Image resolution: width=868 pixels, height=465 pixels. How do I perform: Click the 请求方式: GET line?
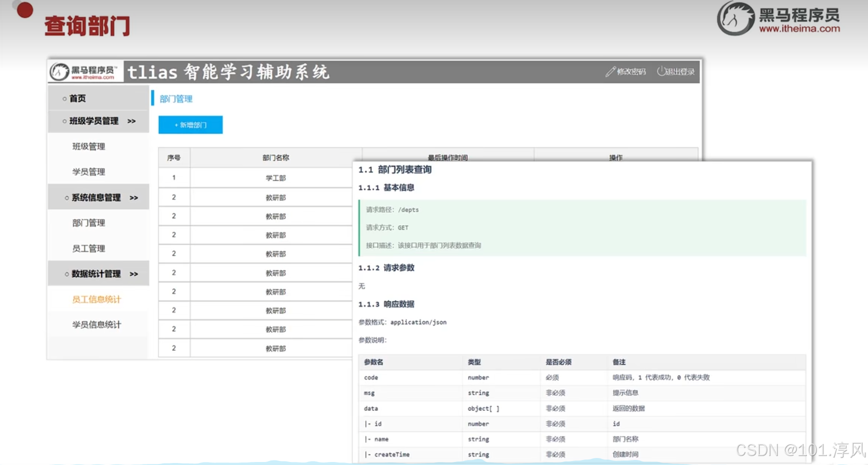tap(387, 228)
